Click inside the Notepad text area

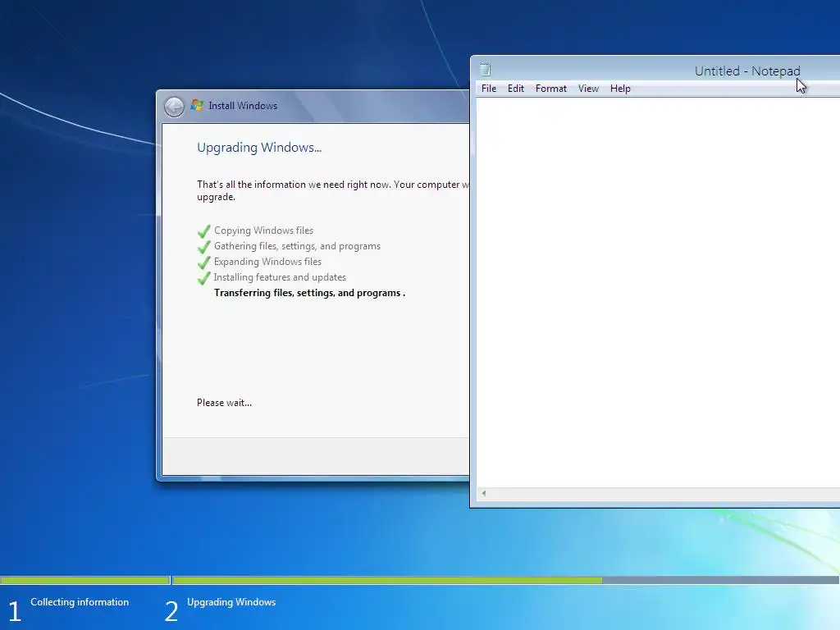(x=658, y=292)
